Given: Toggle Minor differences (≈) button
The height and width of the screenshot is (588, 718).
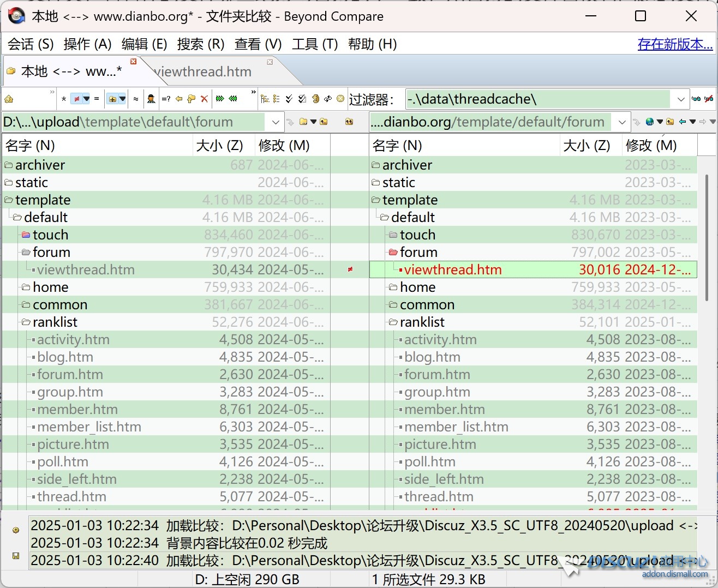Looking at the screenshot, I should click(135, 99).
